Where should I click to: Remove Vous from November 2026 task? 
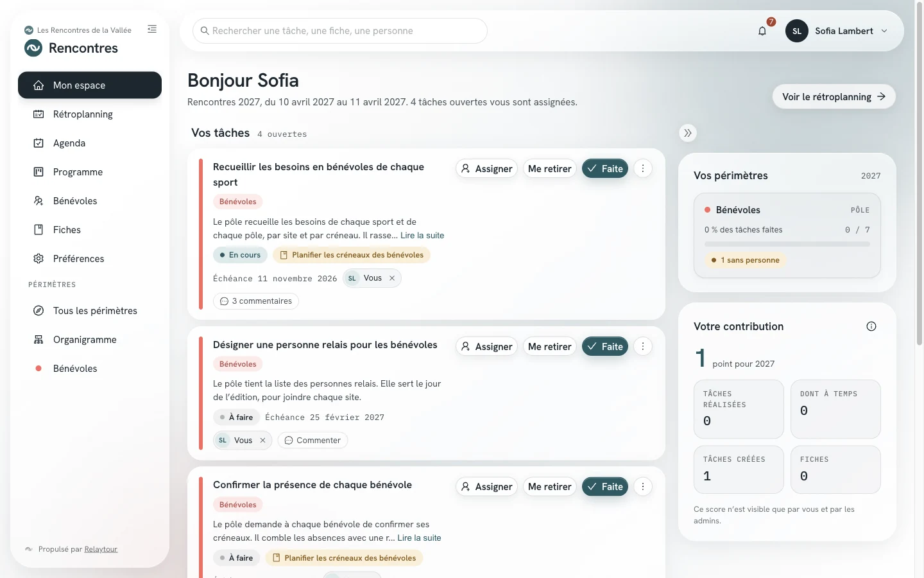[392, 278]
